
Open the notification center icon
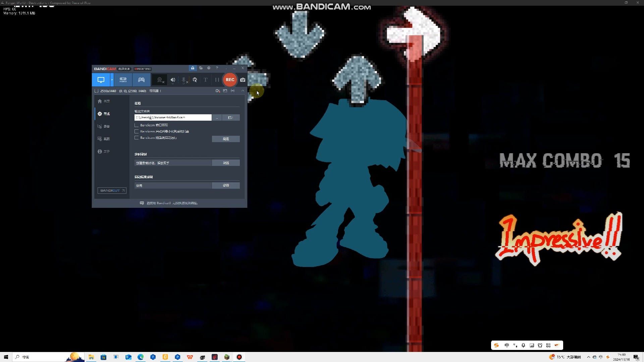(x=636, y=357)
